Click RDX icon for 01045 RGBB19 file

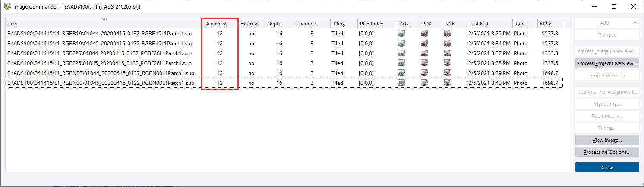coord(425,44)
